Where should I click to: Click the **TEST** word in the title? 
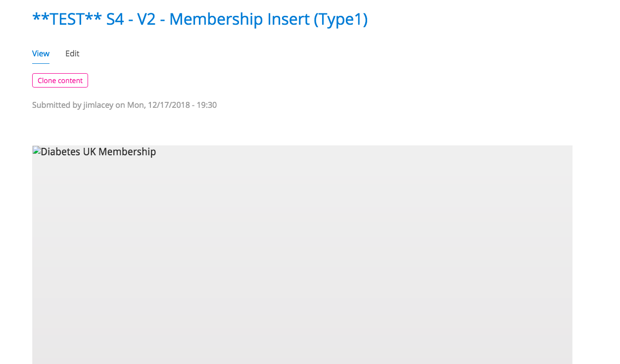pos(67,19)
